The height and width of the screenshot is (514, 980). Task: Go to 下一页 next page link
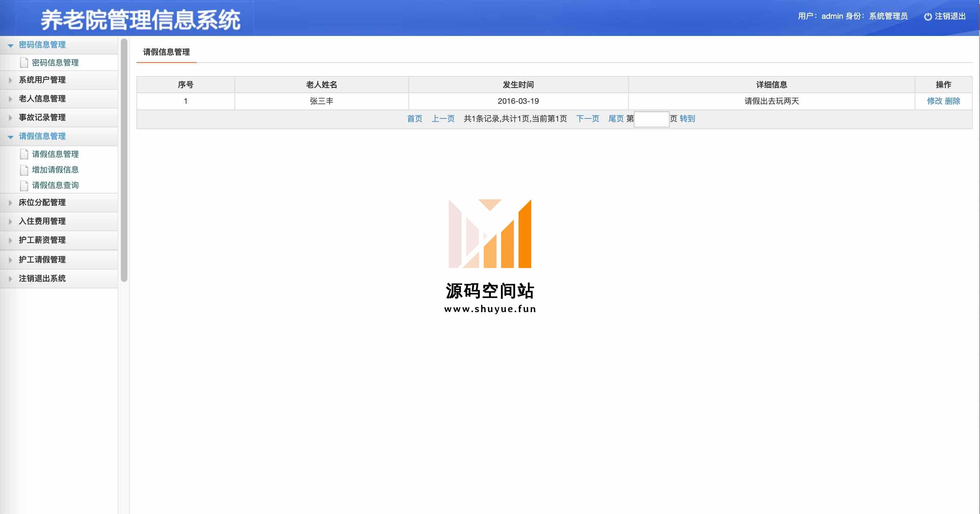click(588, 119)
